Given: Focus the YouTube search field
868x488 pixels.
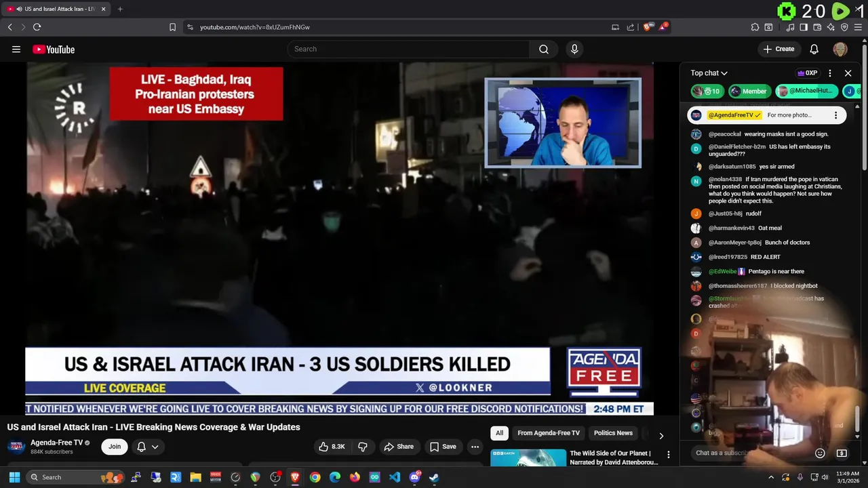Looking at the screenshot, I should [409, 49].
